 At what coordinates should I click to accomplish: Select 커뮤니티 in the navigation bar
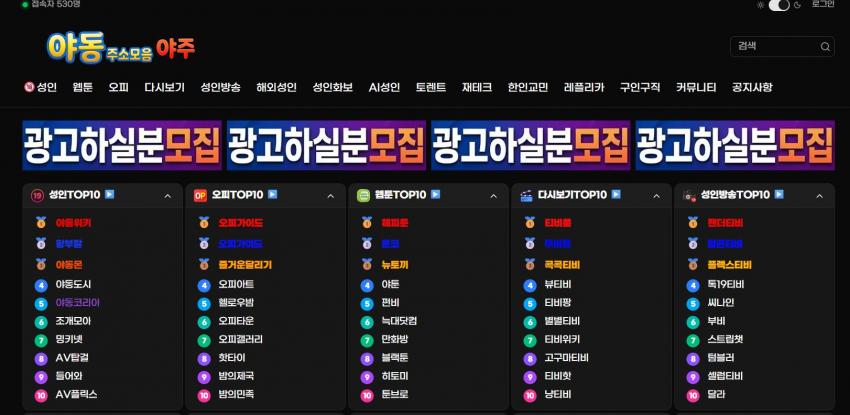(696, 87)
